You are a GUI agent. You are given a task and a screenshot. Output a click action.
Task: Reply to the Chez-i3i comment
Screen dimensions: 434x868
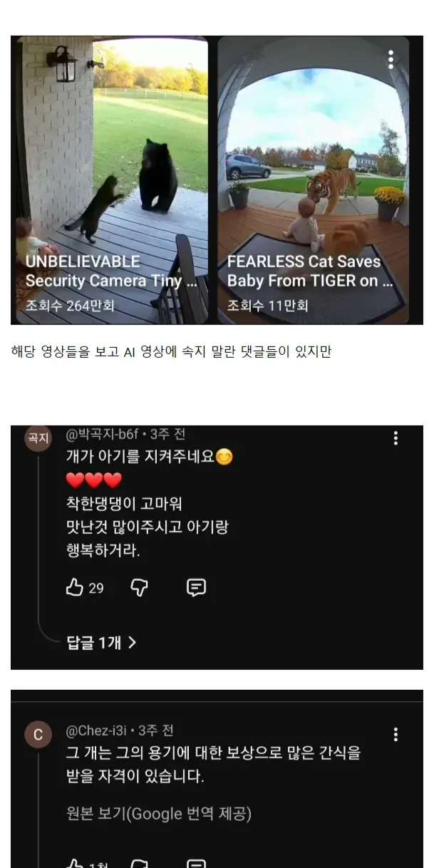[x=196, y=864]
